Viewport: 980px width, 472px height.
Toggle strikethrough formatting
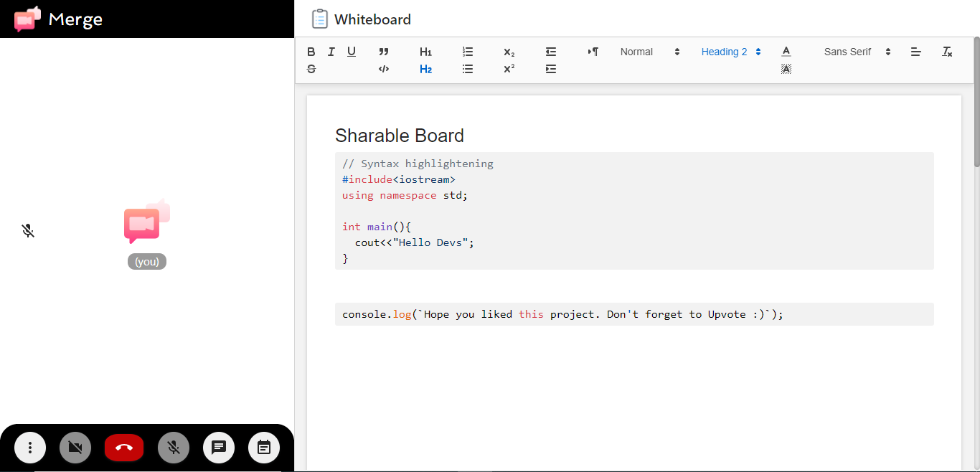point(311,69)
